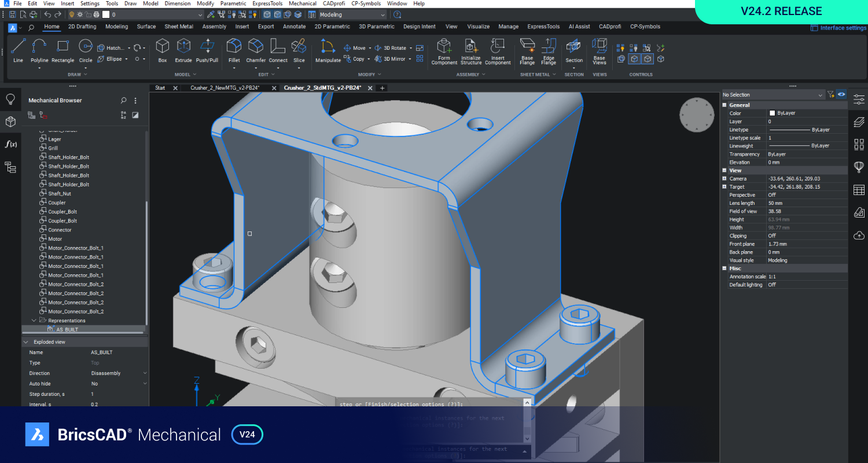The height and width of the screenshot is (463, 868).
Task: Collapse the Exploded view section
Action: (x=26, y=342)
